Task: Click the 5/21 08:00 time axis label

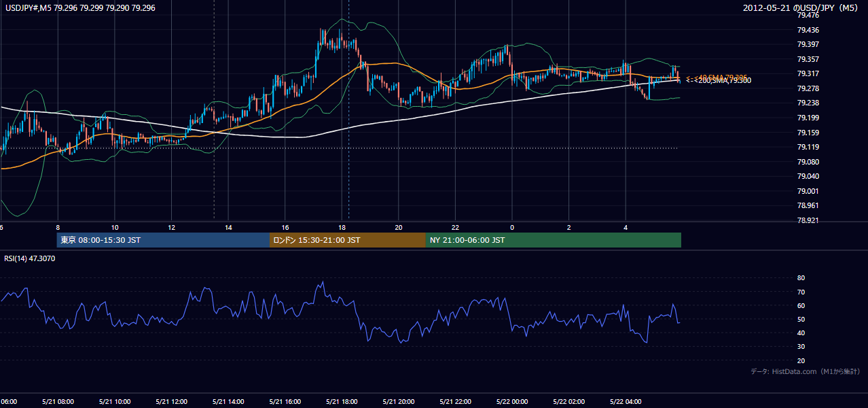Action: 57,401
